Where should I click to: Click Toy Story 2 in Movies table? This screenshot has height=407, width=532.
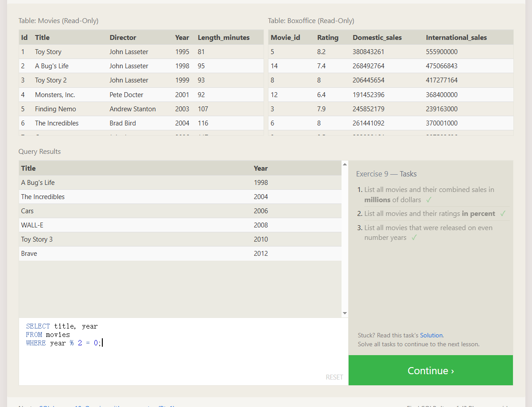point(51,80)
